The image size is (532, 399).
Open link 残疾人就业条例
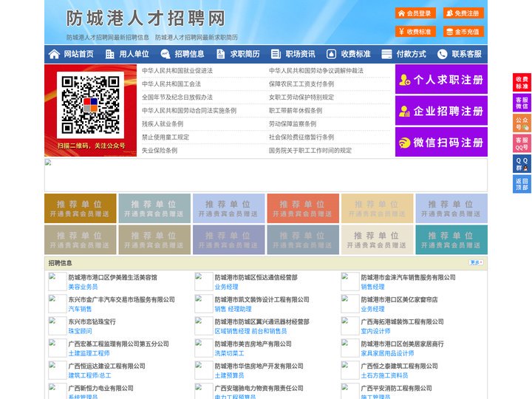pyautogui.click(x=162, y=124)
